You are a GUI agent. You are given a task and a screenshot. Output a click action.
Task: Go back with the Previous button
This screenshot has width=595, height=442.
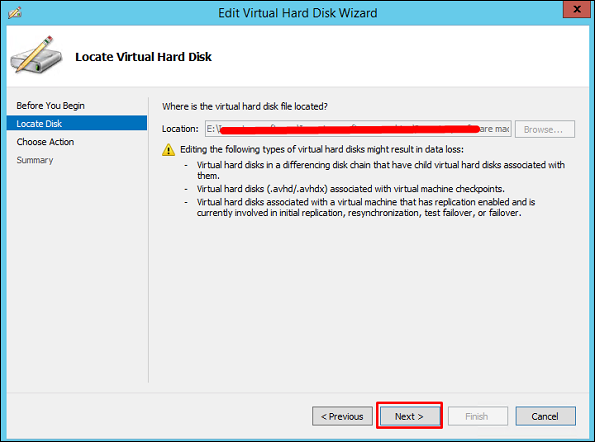point(342,416)
